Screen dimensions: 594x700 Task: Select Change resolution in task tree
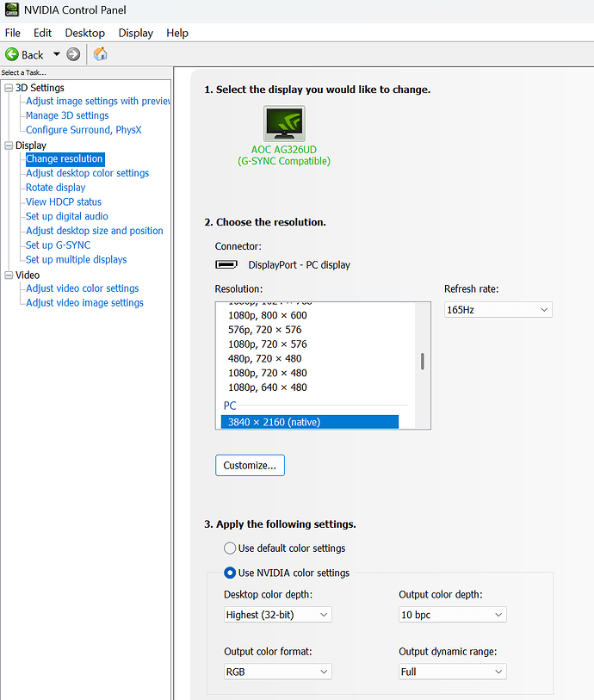pos(65,159)
